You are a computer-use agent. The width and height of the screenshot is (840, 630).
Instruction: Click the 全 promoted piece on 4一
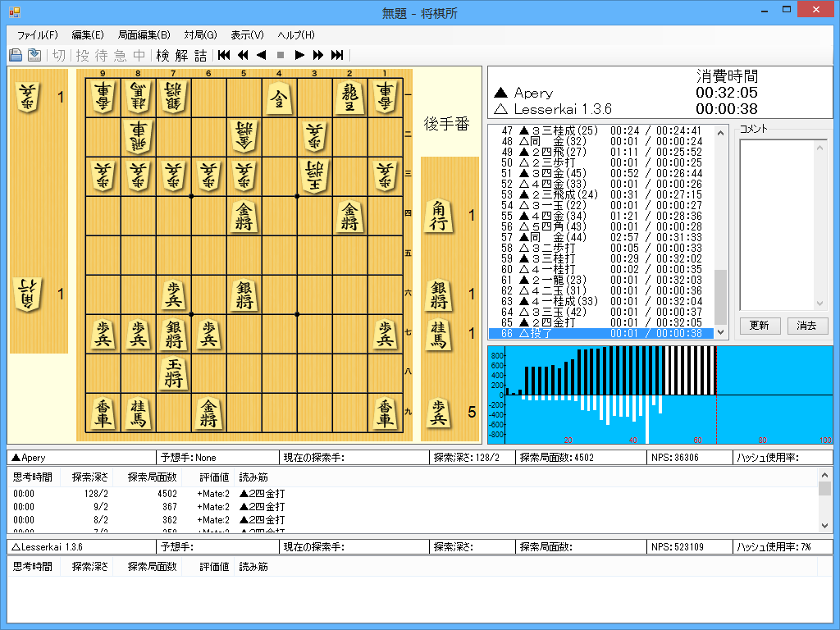(x=279, y=97)
